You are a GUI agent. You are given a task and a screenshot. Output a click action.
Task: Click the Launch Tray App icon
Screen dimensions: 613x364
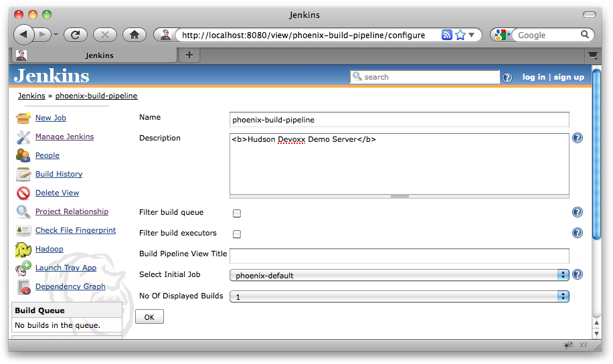(x=23, y=268)
